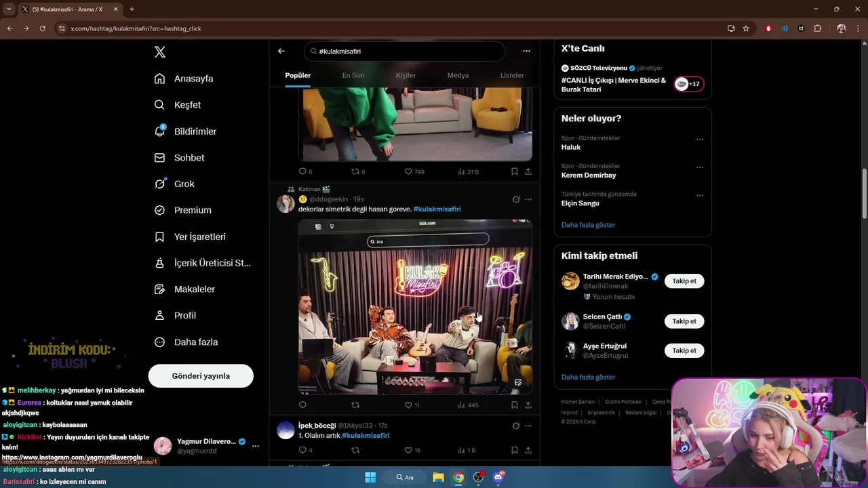Screen dimensions: 868x488
Task: Bookmark the post with 749 likes
Action: [x=515, y=171]
